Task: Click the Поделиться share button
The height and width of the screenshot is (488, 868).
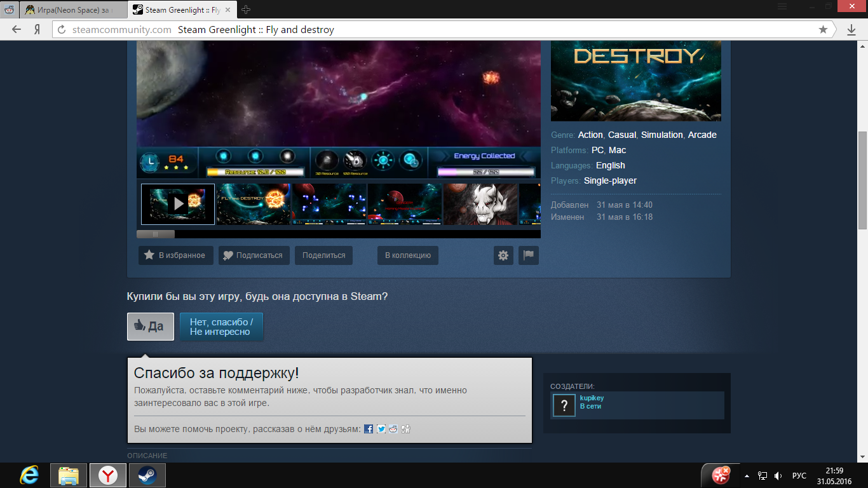Action: point(323,255)
